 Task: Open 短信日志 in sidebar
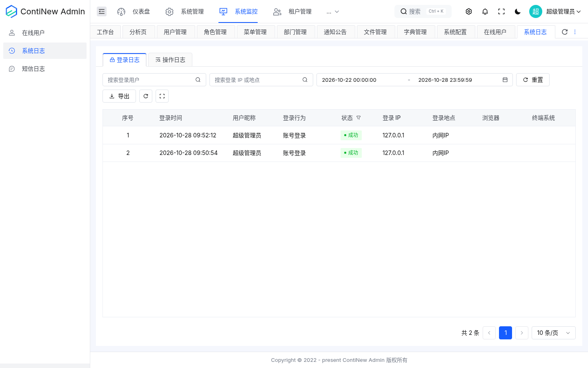click(45, 69)
